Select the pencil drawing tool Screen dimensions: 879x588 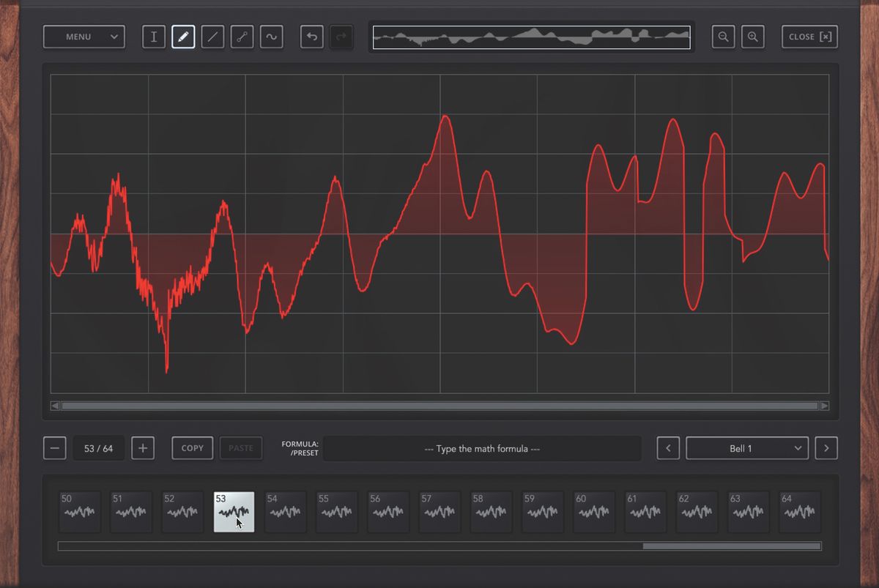click(183, 37)
